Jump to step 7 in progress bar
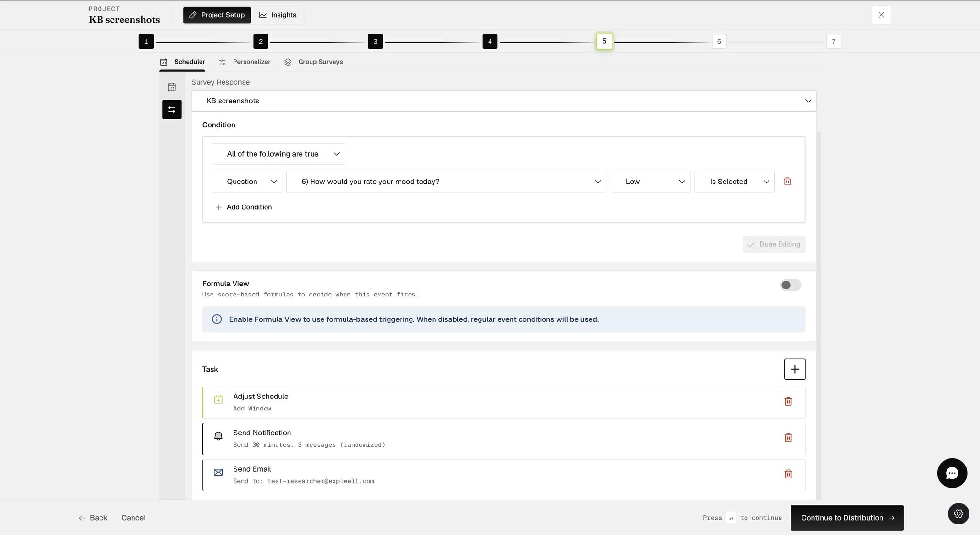This screenshot has width=980, height=535. point(834,42)
